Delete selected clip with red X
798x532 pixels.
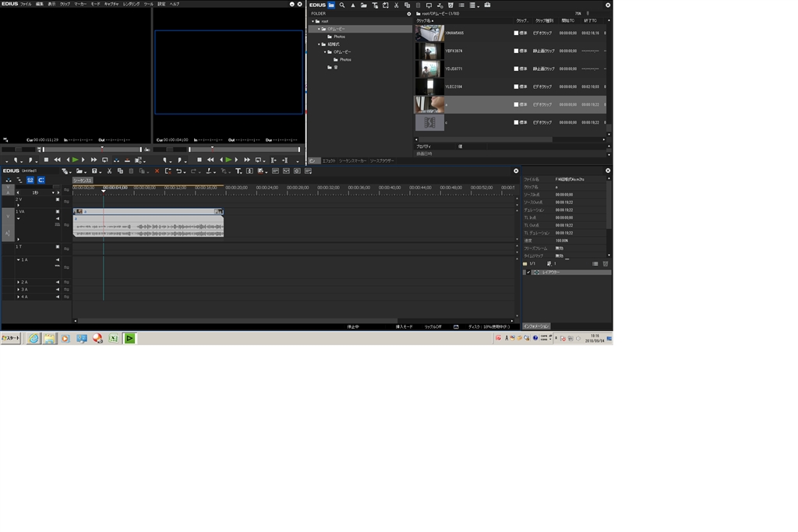click(x=157, y=171)
